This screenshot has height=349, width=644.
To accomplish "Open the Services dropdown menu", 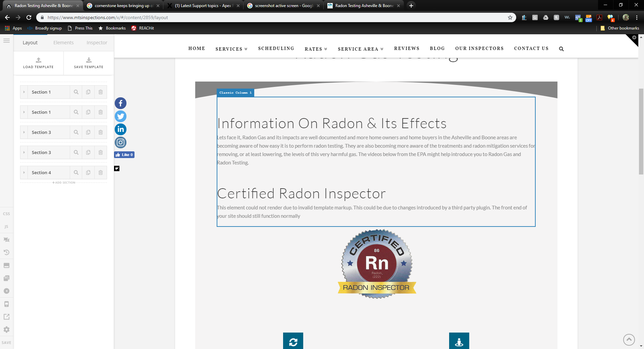I will (231, 49).
